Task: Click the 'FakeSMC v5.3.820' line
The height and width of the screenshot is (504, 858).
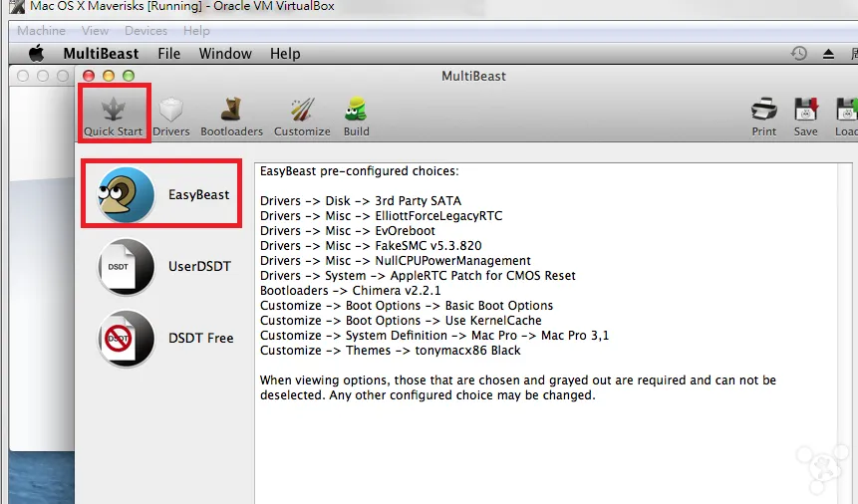Action: pos(371,246)
